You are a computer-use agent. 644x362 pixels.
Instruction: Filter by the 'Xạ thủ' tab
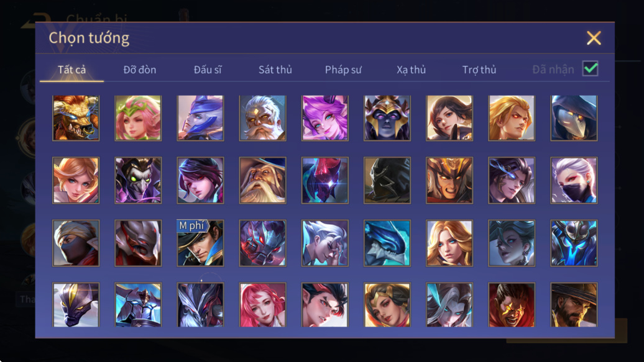click(411, 70)
